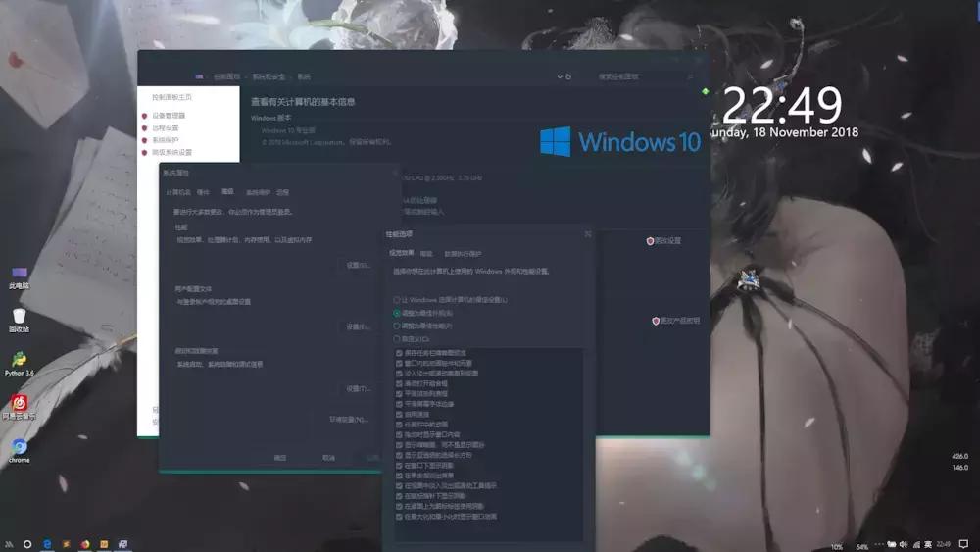Image resolution: width=980 pixels, height=552 pixels.
Task: Click 设置 button under 用户配置文件
Action: (358, 326)
